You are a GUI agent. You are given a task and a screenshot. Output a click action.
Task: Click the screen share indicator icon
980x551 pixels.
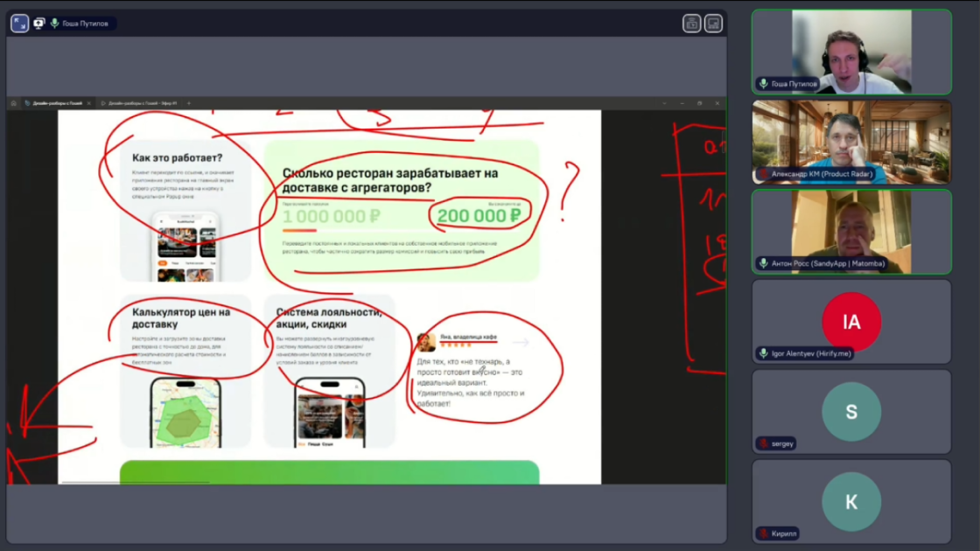coord(38,23)
